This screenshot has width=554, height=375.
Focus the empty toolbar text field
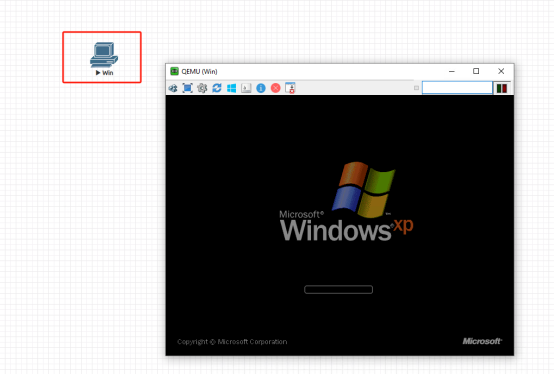point(457,88)
